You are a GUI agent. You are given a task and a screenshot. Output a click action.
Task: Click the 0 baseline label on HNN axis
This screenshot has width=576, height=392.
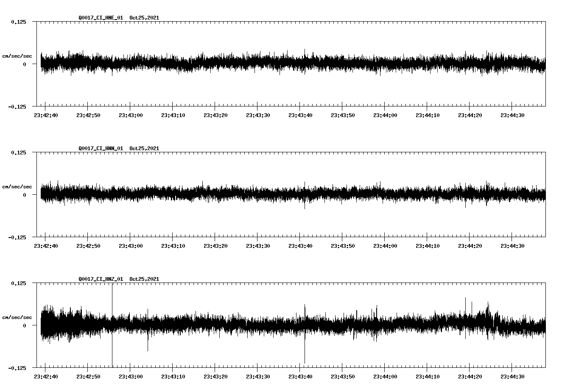point(24,195)
